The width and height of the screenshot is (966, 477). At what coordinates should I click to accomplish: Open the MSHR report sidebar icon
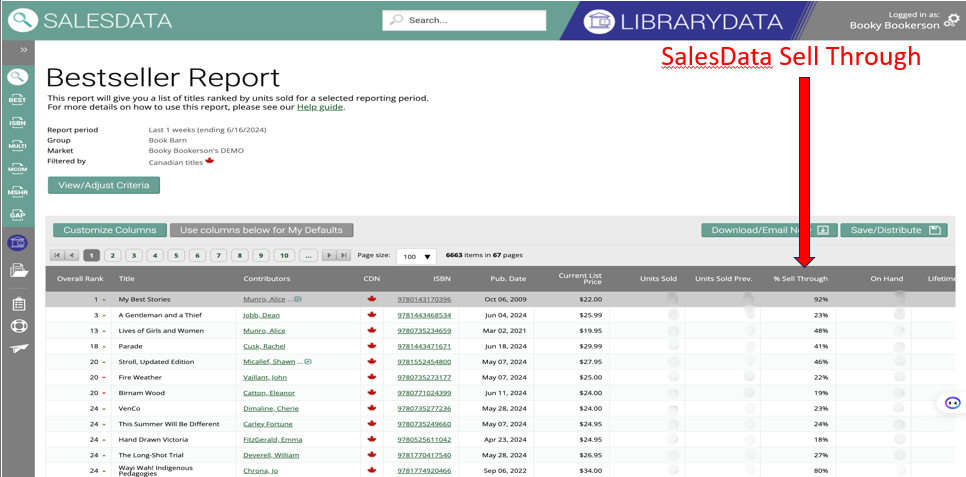(x=17, y=191)
